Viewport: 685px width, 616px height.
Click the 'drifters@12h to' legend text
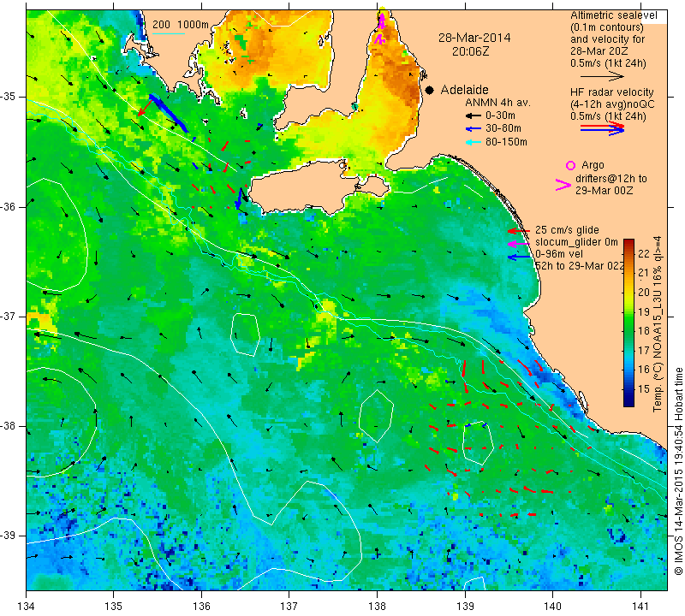[x=611, y=179]
